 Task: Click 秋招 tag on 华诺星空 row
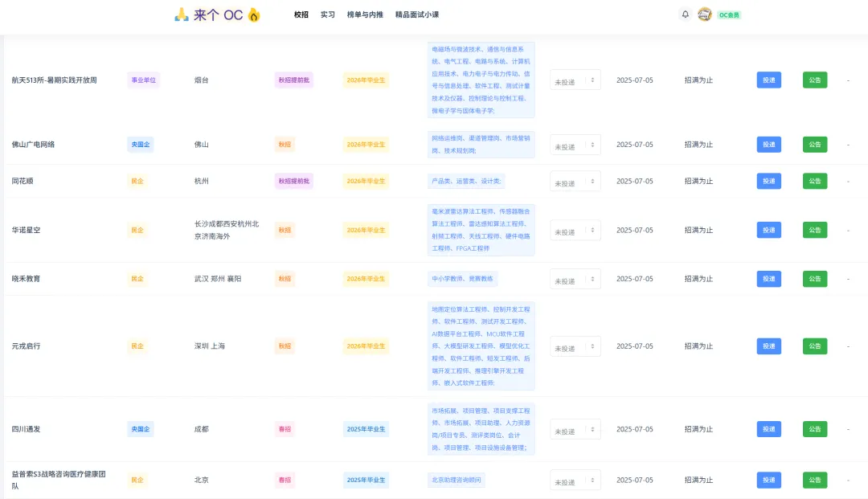tap(285, 230)
